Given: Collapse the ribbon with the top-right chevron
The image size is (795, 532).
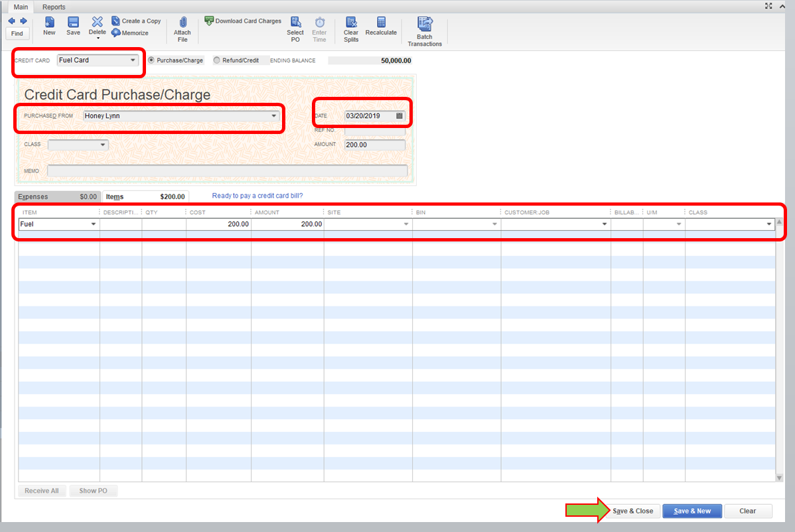Looking at the screenshot, I should click(x=782, y=6).
